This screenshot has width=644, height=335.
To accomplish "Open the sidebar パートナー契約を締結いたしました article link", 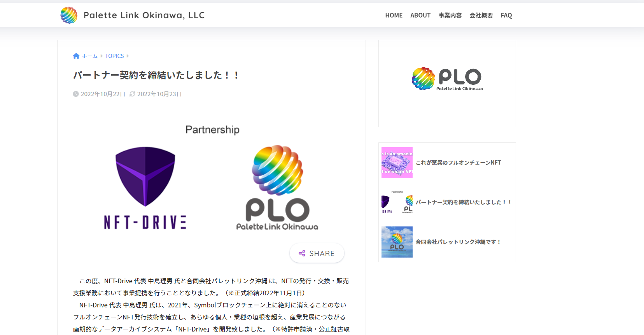I will coord(463,202).
